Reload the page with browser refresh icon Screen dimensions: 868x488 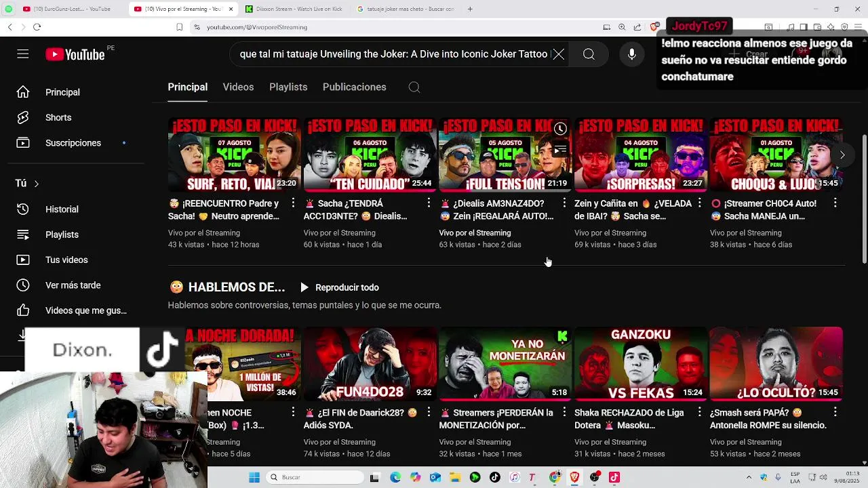point(37,27)
